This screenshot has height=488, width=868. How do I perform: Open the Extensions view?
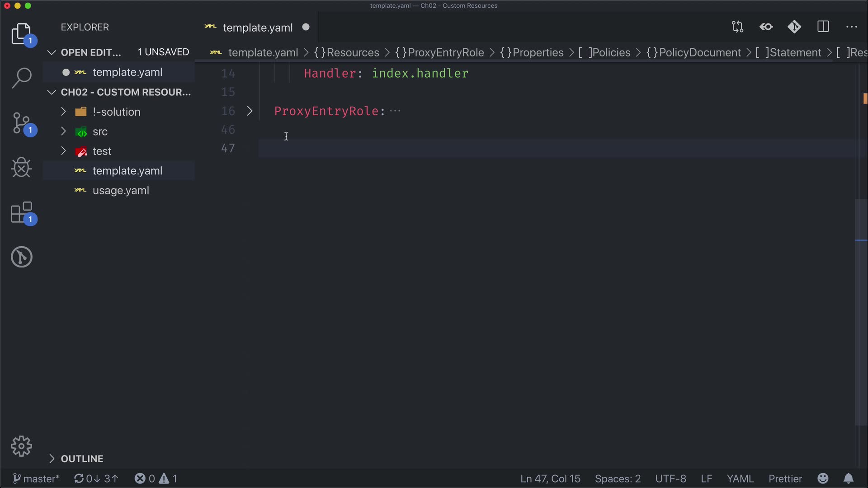21,212
